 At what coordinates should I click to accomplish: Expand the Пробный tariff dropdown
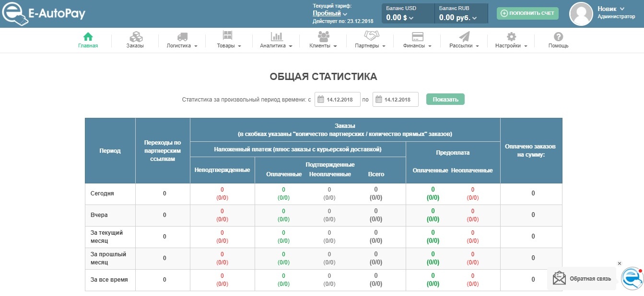tap(330, 13)
